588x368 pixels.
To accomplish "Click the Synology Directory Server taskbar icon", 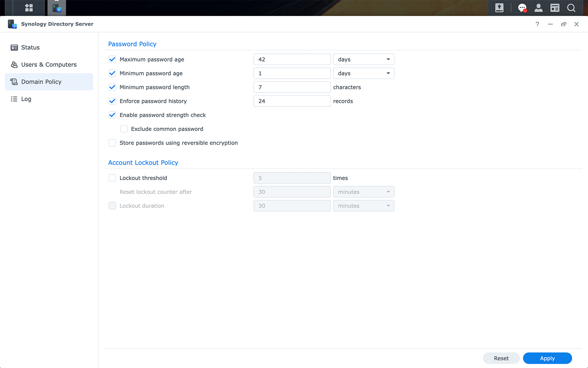I will point(57,8).
